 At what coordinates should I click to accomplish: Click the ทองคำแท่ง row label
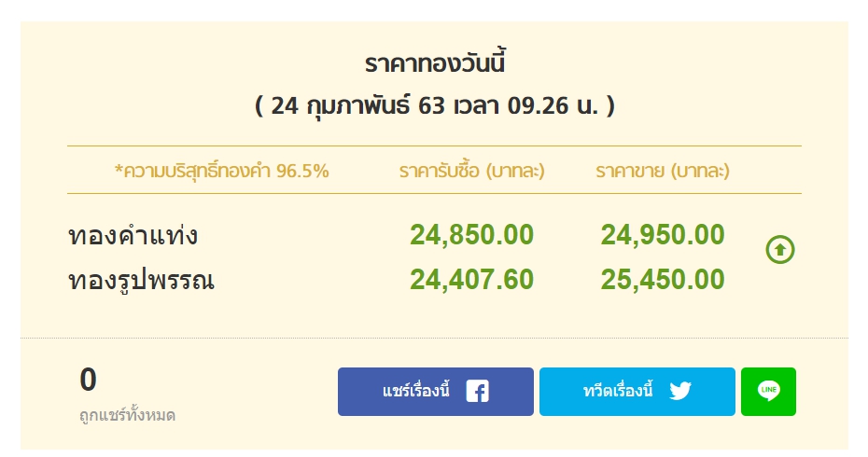133,236
